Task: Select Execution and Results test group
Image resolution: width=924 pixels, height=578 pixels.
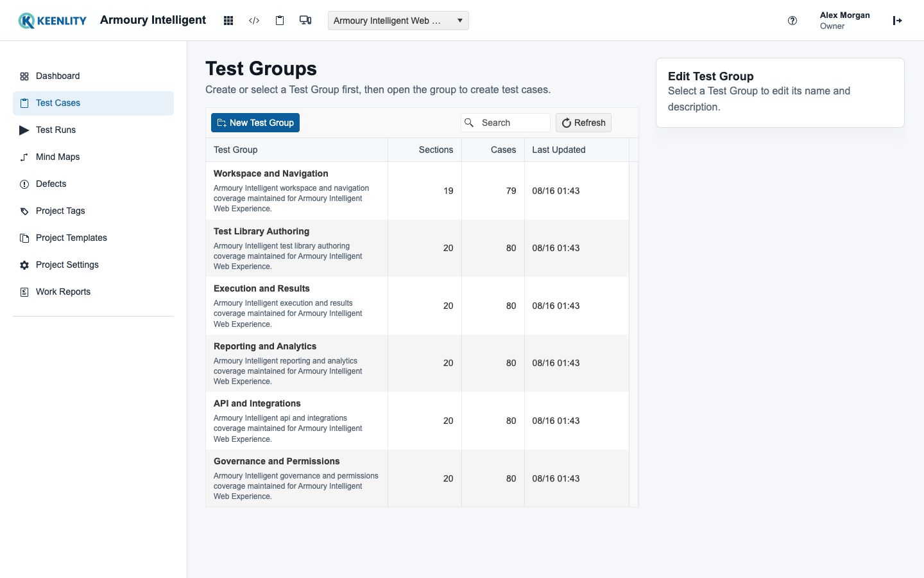Action: click(x=417, y=306)
